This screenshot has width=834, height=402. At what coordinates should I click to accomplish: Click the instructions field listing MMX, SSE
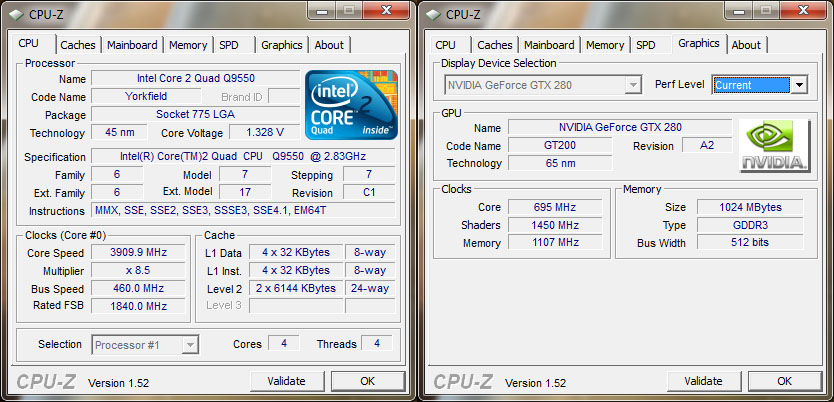click(x=243, y=211)
